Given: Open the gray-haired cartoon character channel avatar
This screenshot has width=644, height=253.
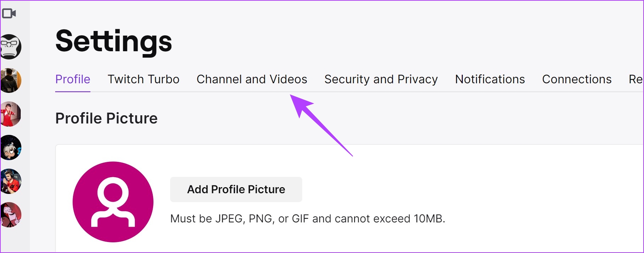Looking at the screenshot, I should [11, 147].
